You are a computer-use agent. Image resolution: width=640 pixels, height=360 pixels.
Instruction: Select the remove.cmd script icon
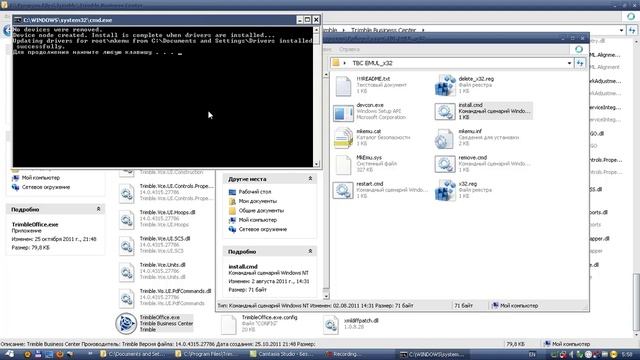445,164
